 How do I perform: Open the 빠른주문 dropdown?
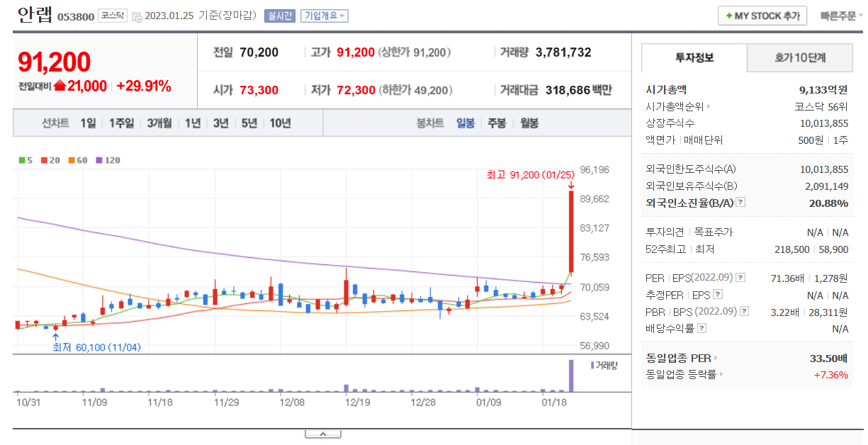click(x=842, y=16)
